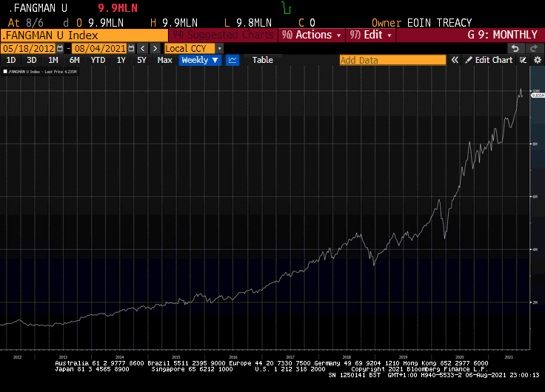Click the Edit Chart button
The image size is (545, 392).
point(489,60)
